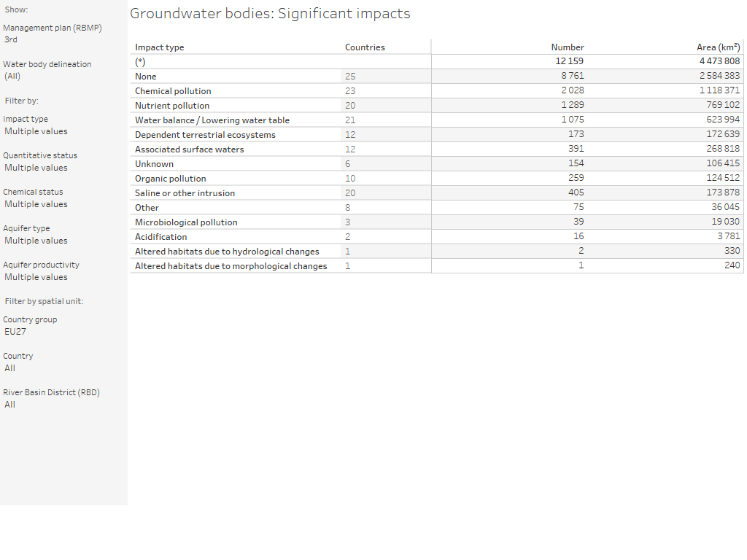Click the total number value 12 159
Viewport: 747px width, 560px height.
click(x=569, y=61)
